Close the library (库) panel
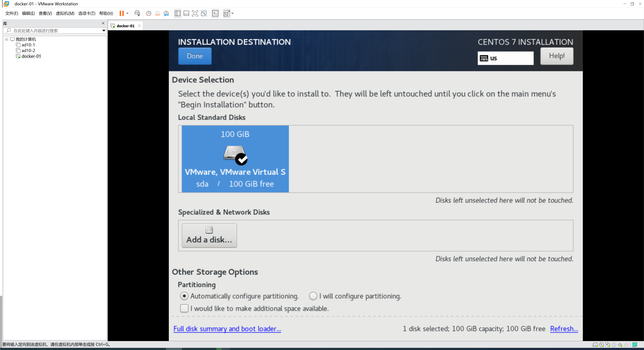Screen dimensions: 644x350 click(103, 23)
